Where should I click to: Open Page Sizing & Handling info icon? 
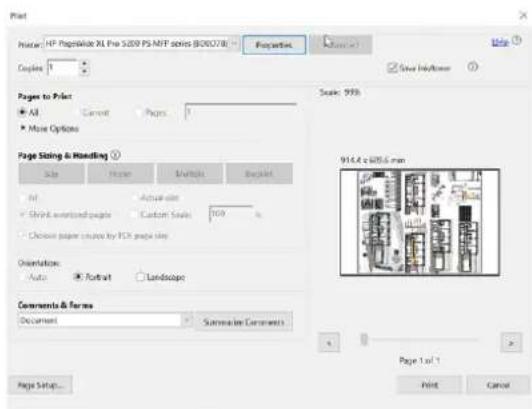pyautogui.click(x=115, y=155)
